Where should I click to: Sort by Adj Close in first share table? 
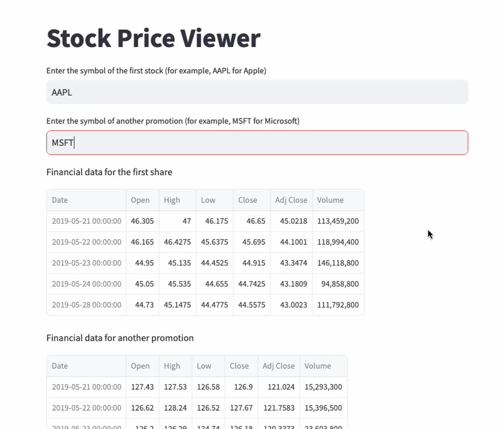291,200
